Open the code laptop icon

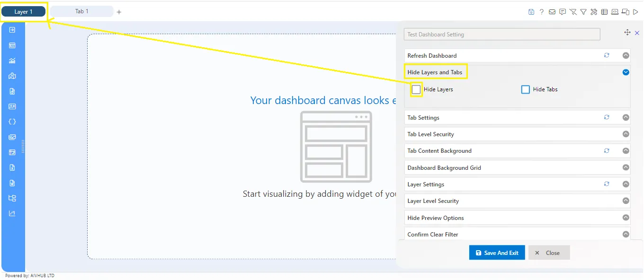(x=615, y=12)
